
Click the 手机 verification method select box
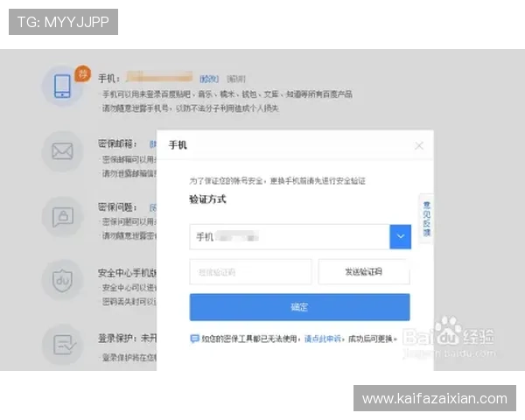click(x=300, y=237)
